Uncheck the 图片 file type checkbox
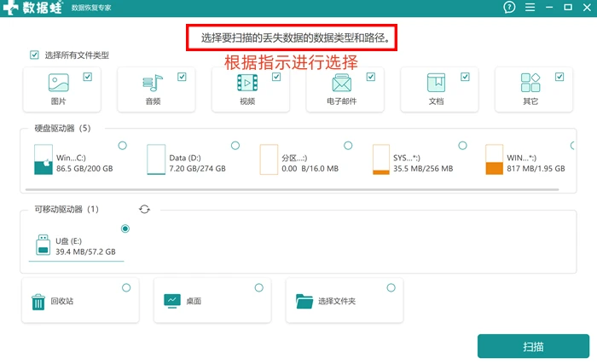This screenshot has height=364, width=597. pyautogui.click(x=88, y=77)
